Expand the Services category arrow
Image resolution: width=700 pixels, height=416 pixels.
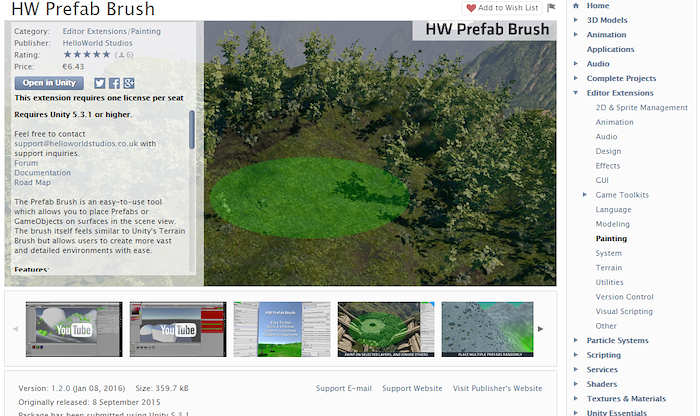pos(575,369)
